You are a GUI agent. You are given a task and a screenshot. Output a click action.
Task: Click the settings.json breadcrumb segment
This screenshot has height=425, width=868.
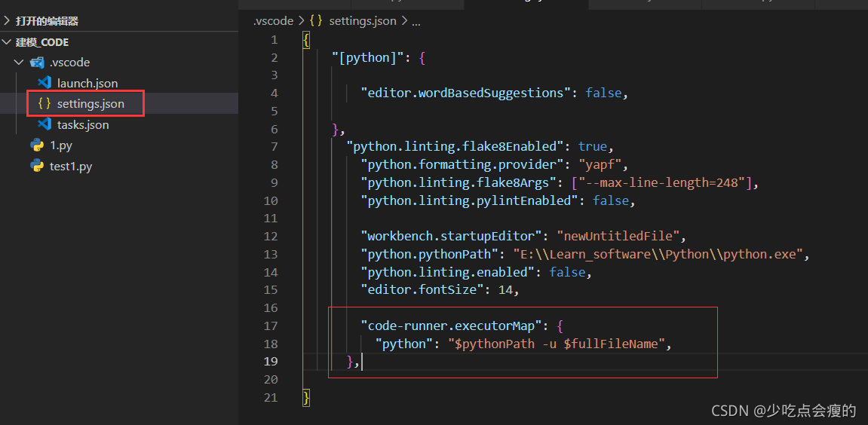click(x=363, y=21)
